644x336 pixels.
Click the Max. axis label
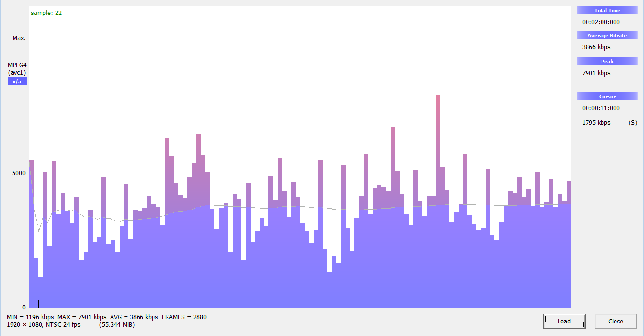[19, 38]
